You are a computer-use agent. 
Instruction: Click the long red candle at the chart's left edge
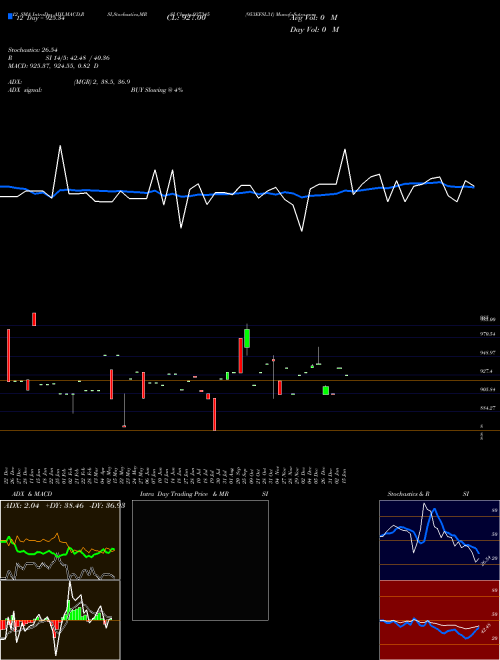(x=8, y=355)
